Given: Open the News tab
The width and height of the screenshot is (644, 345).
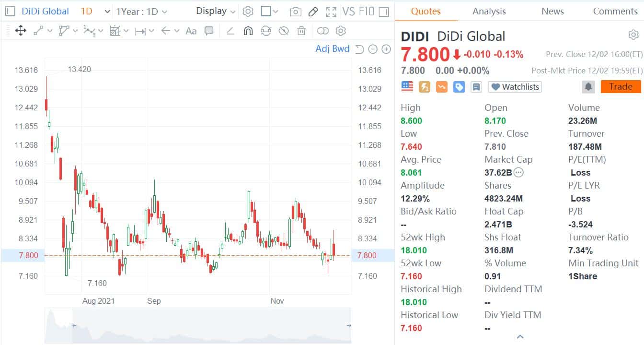Looking at the screenshot, I should (552, 11).
